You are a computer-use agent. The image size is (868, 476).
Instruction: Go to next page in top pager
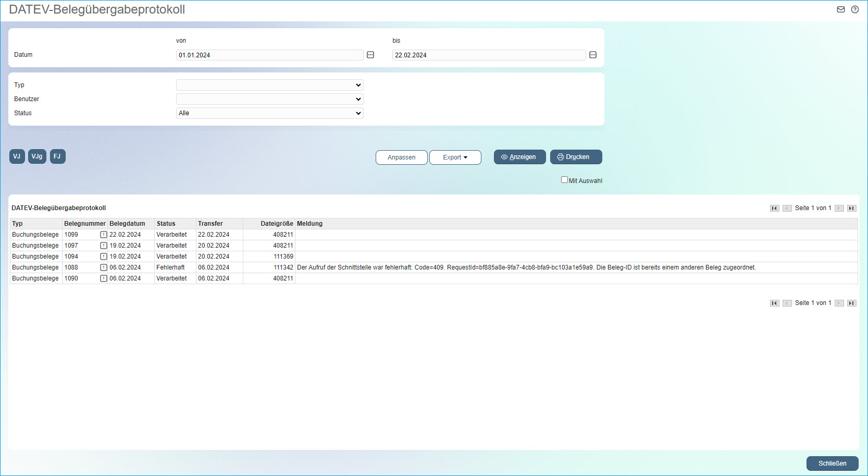839,208
